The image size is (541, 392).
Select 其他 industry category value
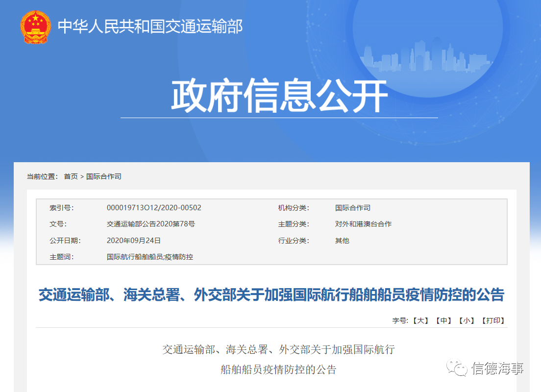pyautogui.click(x=342, y=241)
